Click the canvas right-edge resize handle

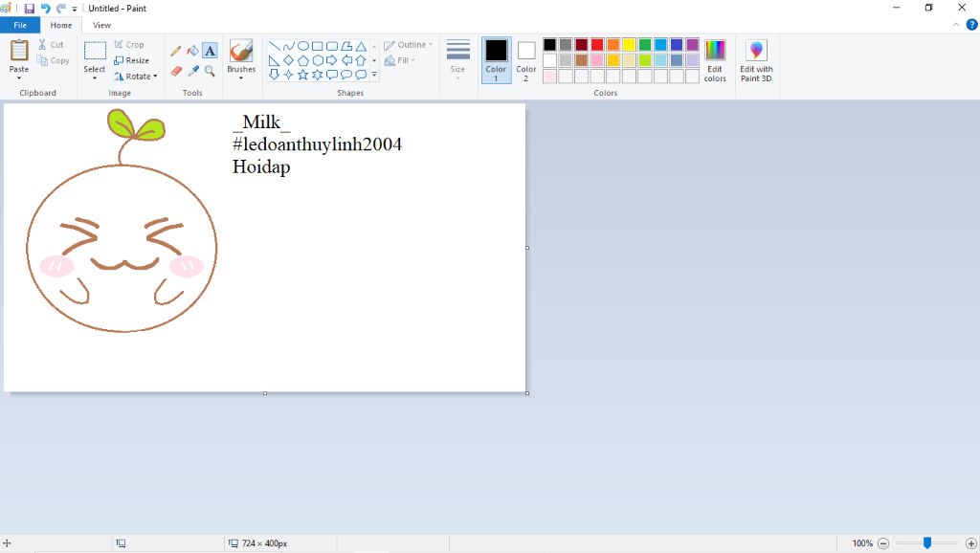[527, 248]
